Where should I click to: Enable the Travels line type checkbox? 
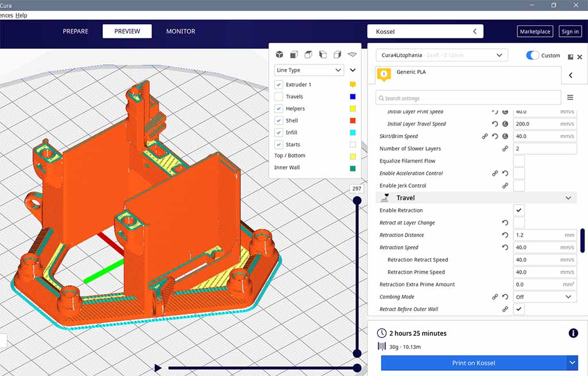point(279,97)
